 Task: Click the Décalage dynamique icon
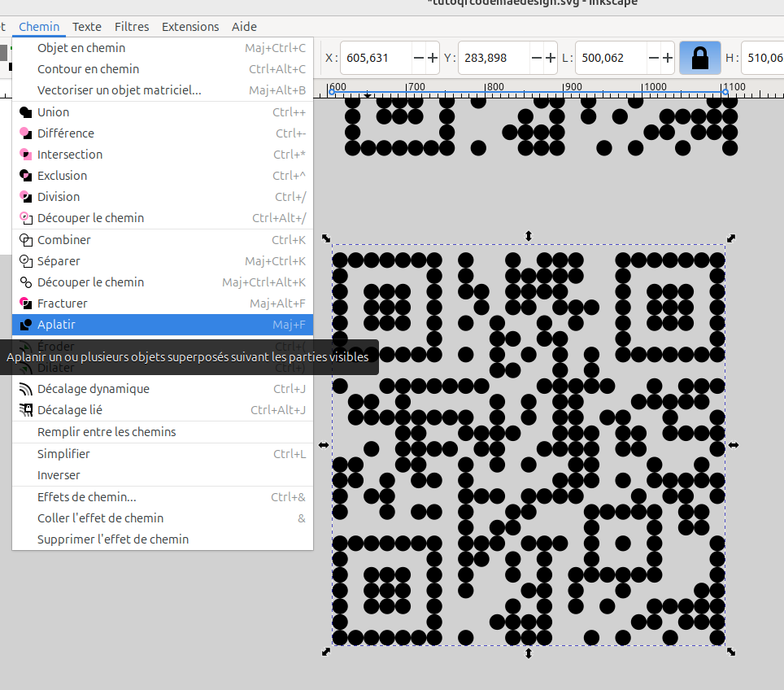(x=25, y=389)
